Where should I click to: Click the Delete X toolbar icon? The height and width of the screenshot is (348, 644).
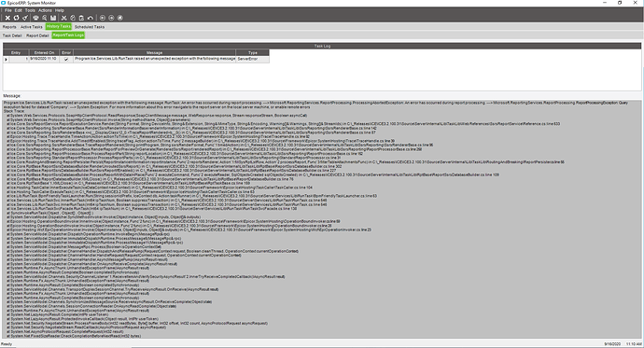(7, 18)
